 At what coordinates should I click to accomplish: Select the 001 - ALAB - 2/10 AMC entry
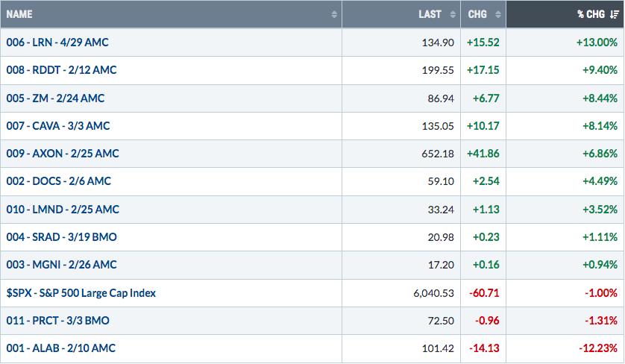[61, 348]
